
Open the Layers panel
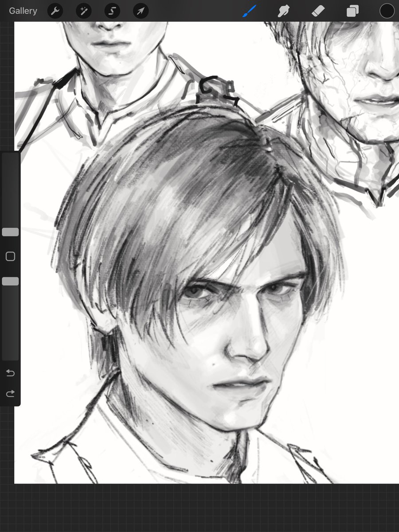(352, 11)
